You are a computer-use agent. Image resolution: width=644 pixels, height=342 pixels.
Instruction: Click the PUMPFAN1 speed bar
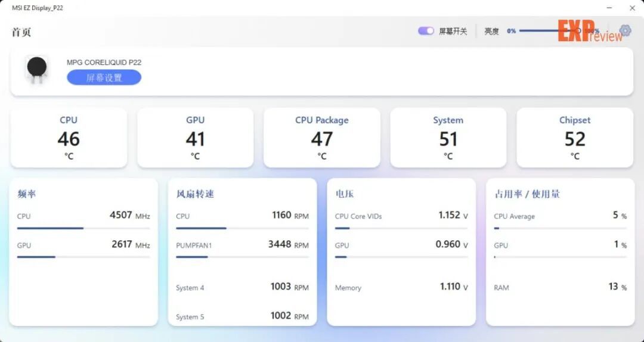(242, 257)
